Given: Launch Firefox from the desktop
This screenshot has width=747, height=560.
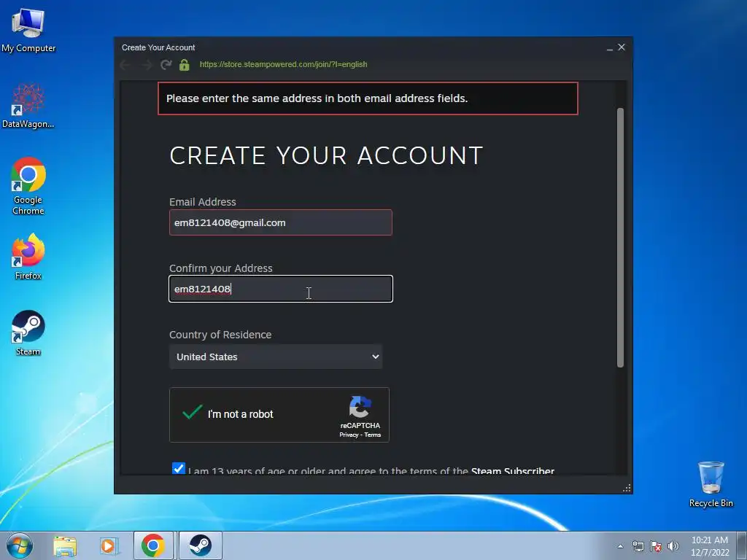Looking at the screenshot, I should 28,256.
